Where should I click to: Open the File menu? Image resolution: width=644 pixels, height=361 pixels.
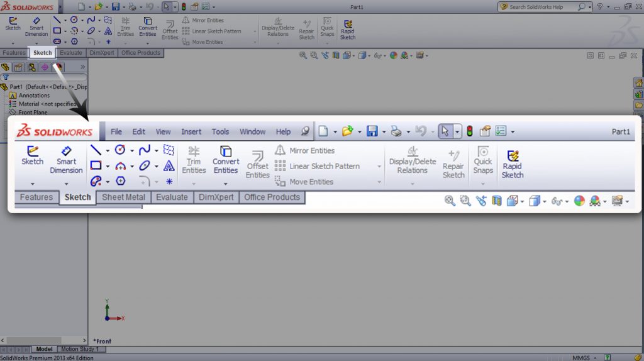tap(116, 131)
